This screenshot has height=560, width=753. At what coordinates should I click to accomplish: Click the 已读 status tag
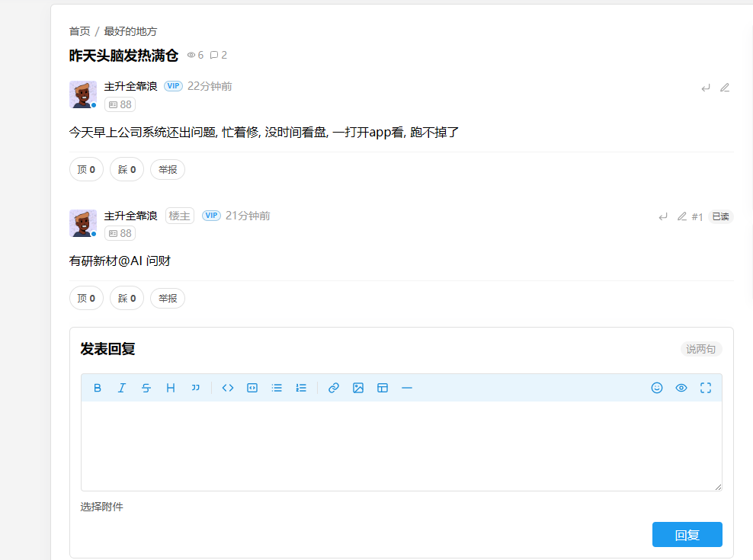coord(720,216)
